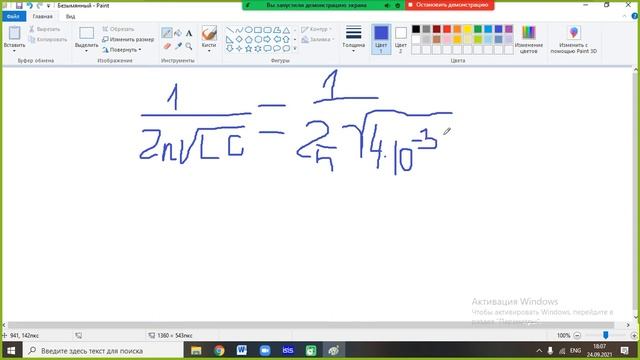The width and height of the screenshot is (640, 360).
Task: Click the zoom slider handle
Action: (x=606, y=335)
